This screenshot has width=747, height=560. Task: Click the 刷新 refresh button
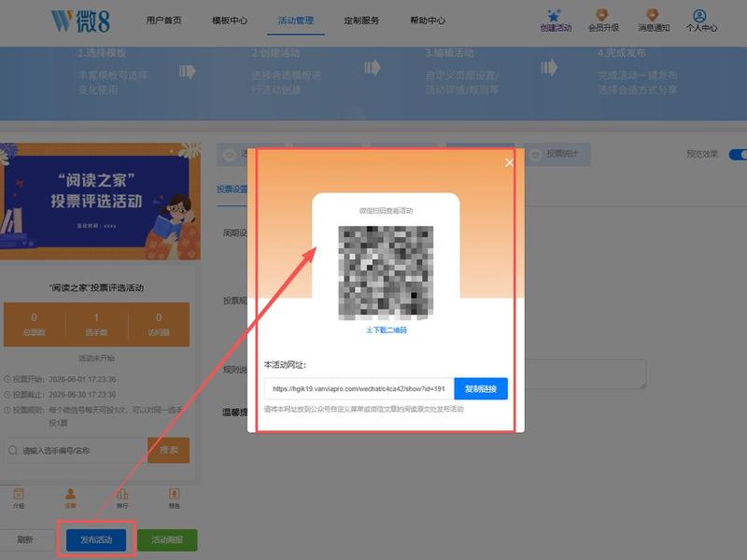(25, 539)
